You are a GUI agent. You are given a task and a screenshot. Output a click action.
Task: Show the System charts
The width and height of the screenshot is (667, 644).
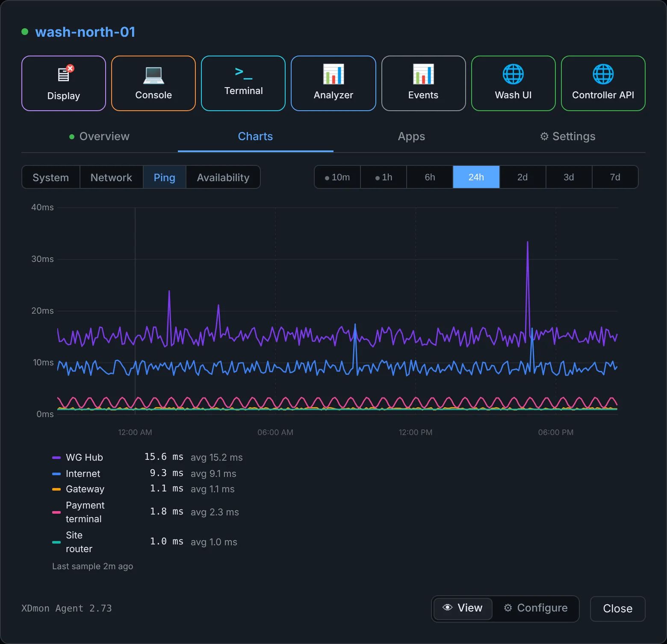point(51,177)
